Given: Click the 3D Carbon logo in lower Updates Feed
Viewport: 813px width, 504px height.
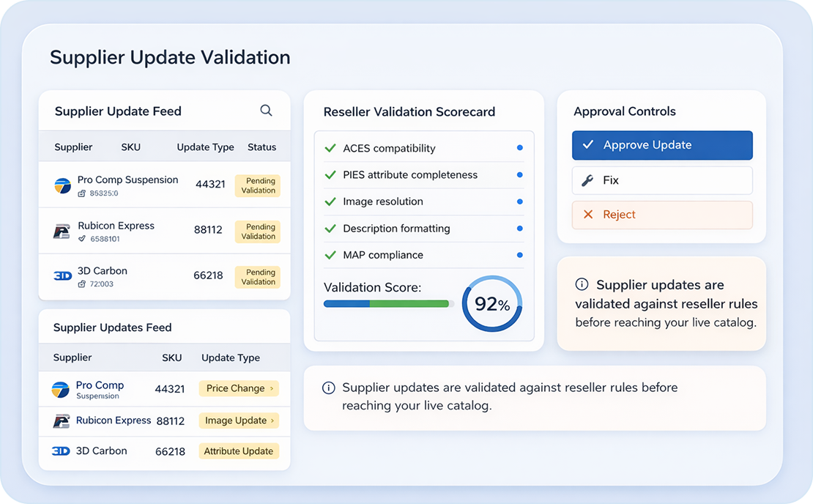Looking at the screenshot, I should tap(61, 451).
